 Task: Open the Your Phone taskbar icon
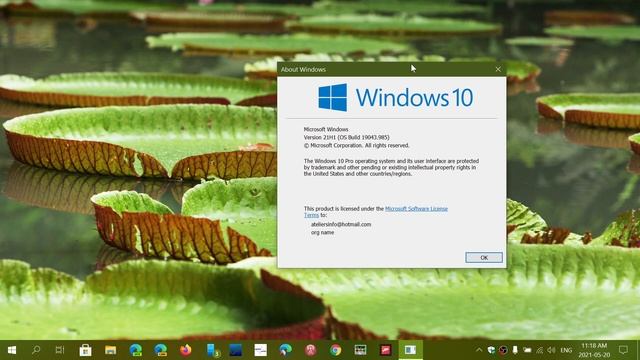pos(212,350)
